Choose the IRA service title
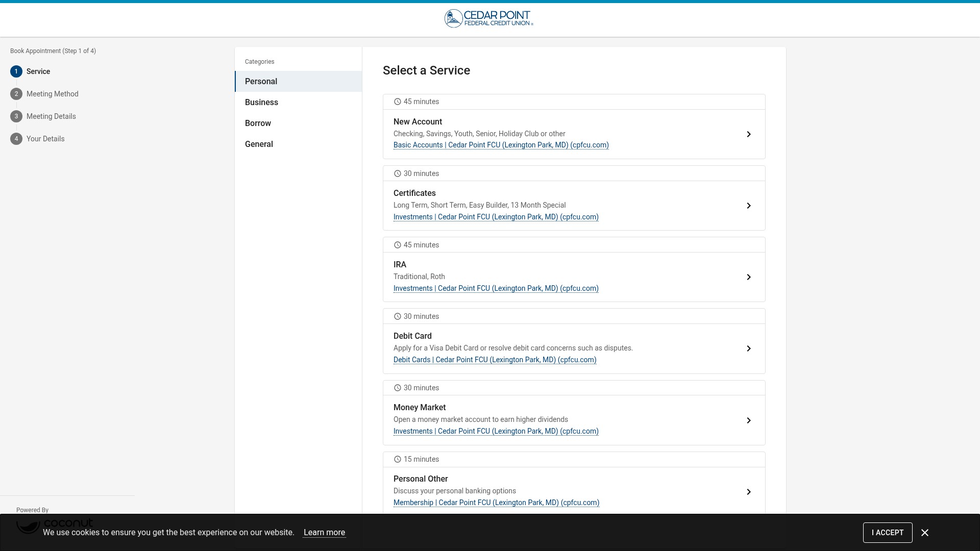The width and height of the screenshot is (980, 551). pyautogui.click(x=400, y=265)
